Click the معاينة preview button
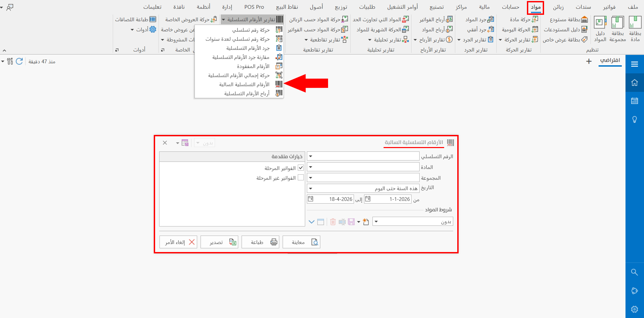The height and width of the screenshot is (318, 644). point(301,242)
